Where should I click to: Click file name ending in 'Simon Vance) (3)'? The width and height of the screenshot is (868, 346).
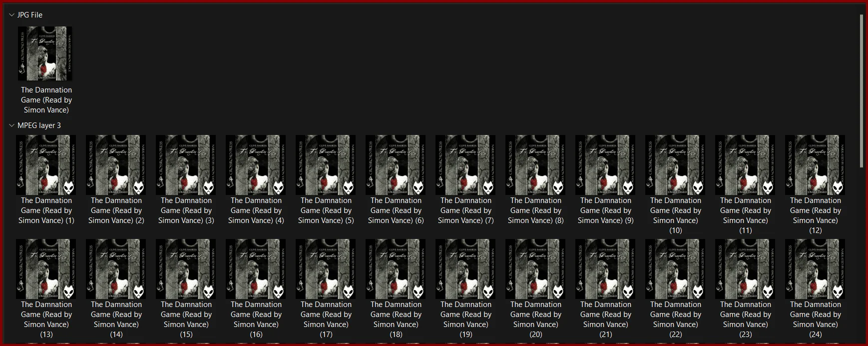186,210
